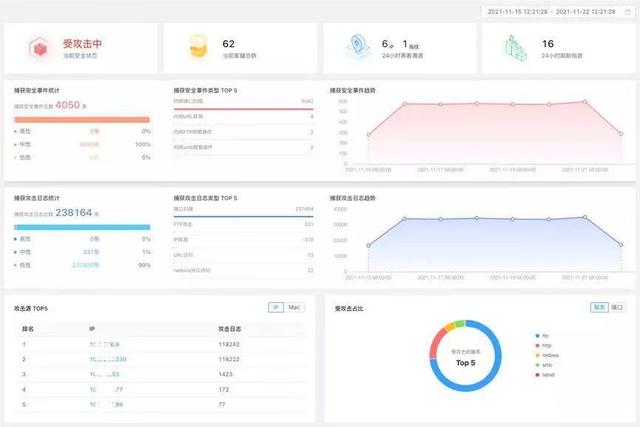Toggle the http legend item
The image size is (640, 427).
(x=549, y=346)
